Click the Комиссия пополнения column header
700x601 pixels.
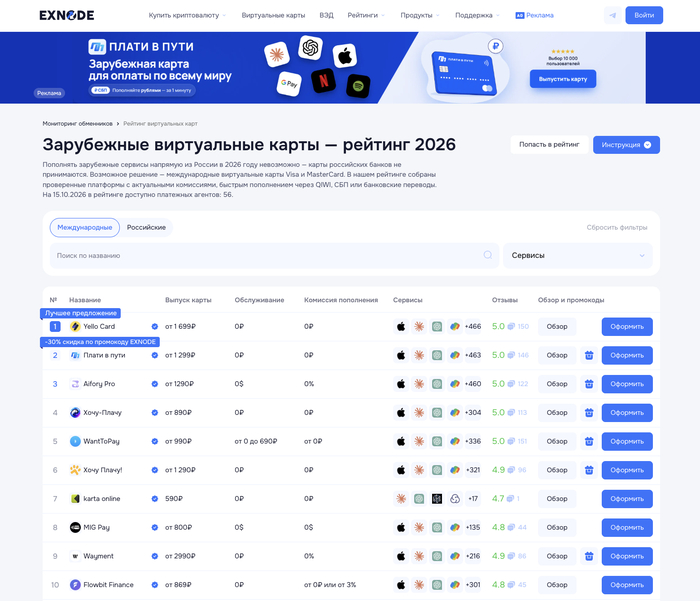(x=341, y=300)
